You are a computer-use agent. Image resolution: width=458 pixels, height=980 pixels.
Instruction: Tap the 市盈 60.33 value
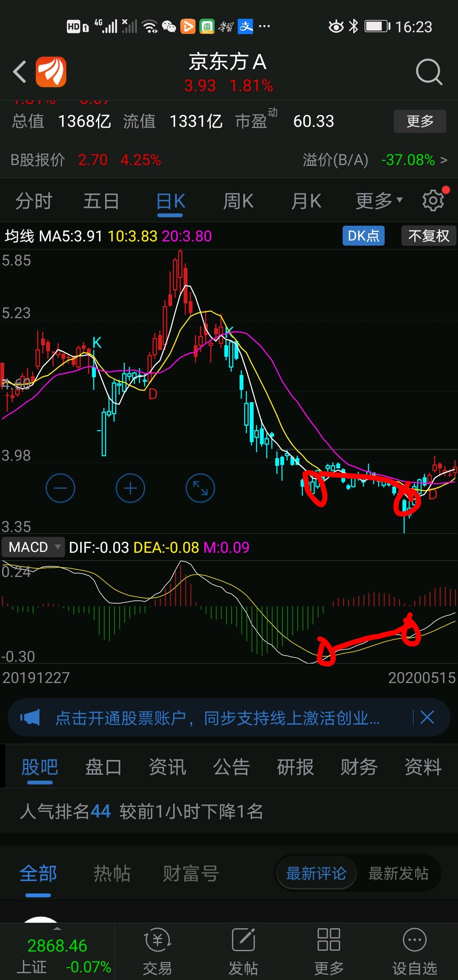[x=285, y=120]
